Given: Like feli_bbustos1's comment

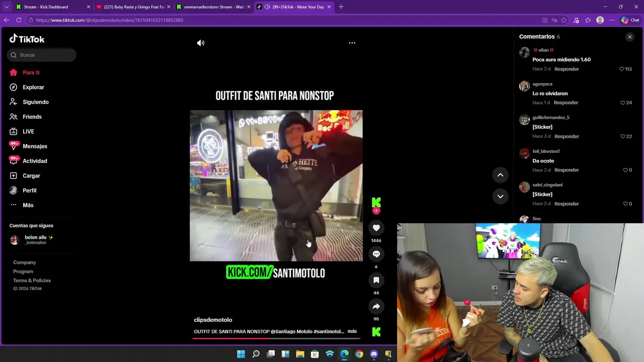Looking at the screenshot, I should (625, 170).
